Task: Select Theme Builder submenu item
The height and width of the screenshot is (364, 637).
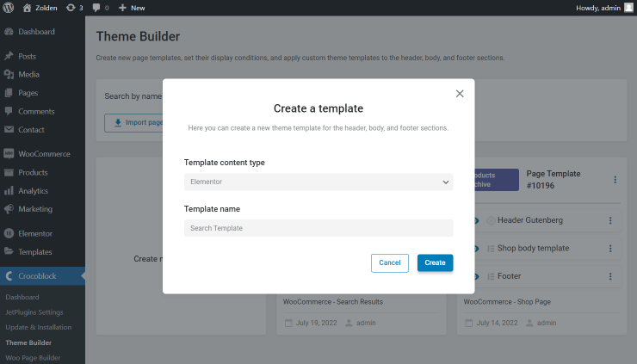Action: 28,342
